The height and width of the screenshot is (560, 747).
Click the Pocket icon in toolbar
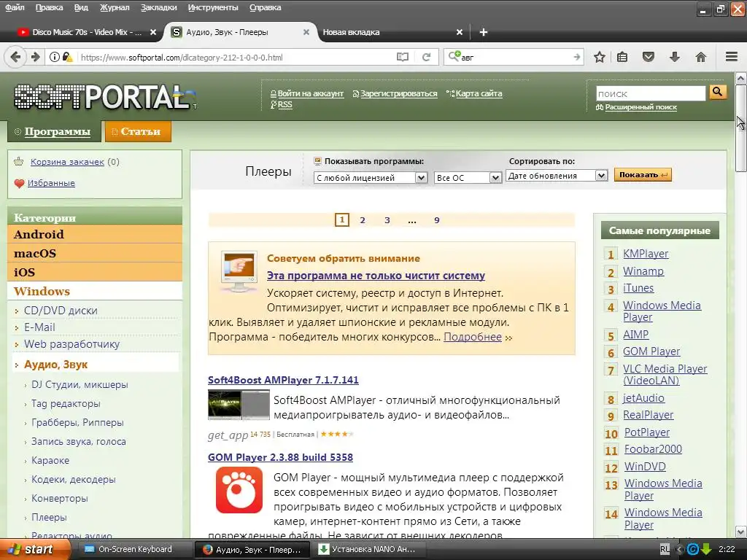648,57
